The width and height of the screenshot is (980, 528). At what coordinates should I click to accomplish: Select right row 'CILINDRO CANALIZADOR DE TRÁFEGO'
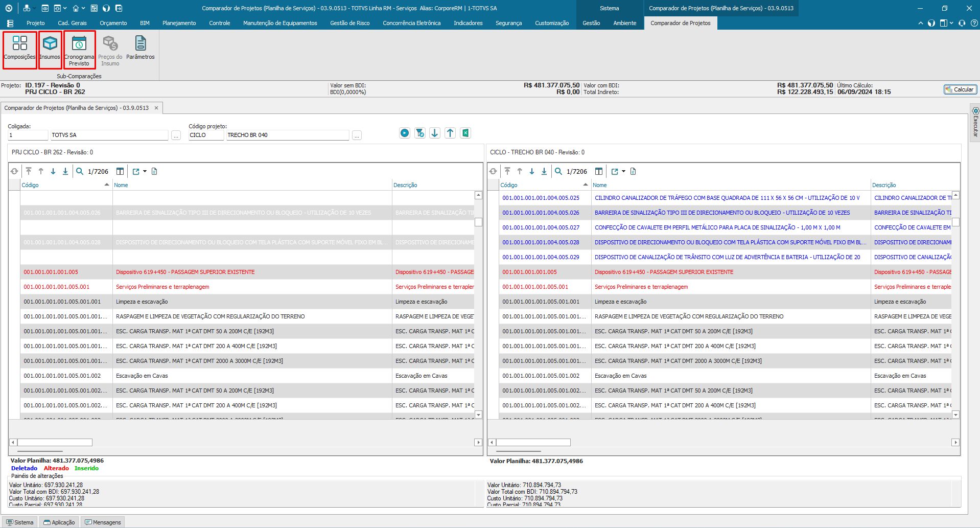coord(726,198)
